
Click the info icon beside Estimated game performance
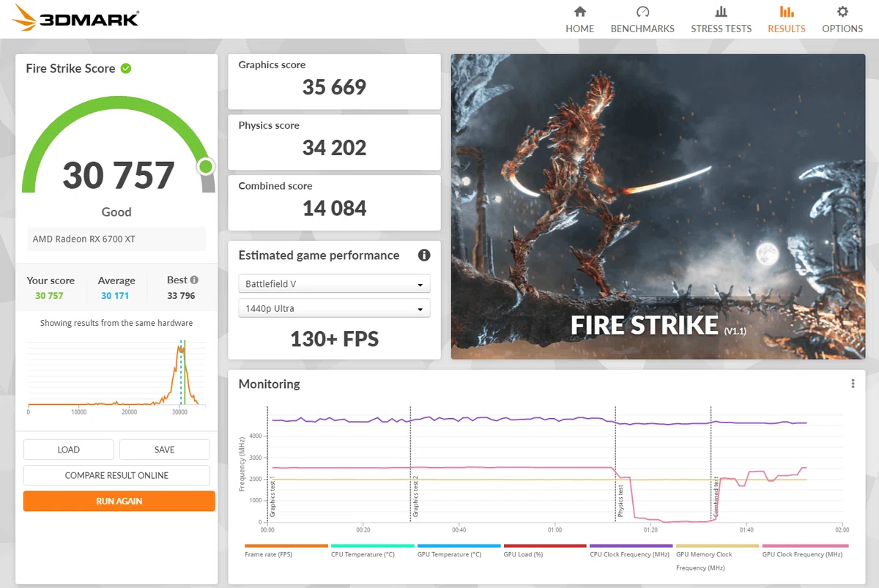(423, 255)
